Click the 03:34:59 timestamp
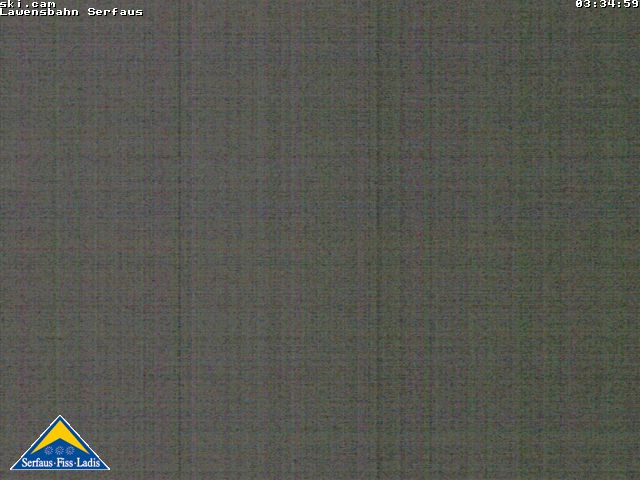The height and width of the screenshot is (480, 640). click(607, 4)
